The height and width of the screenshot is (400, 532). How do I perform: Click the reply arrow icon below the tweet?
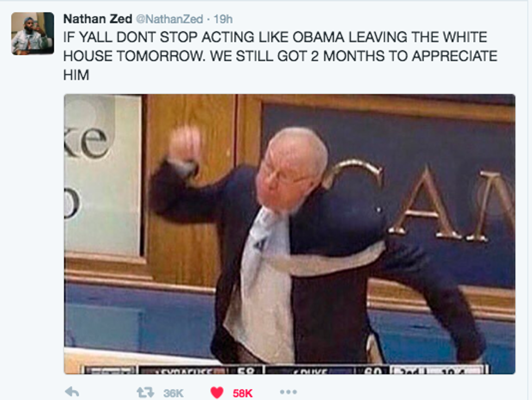72,392
